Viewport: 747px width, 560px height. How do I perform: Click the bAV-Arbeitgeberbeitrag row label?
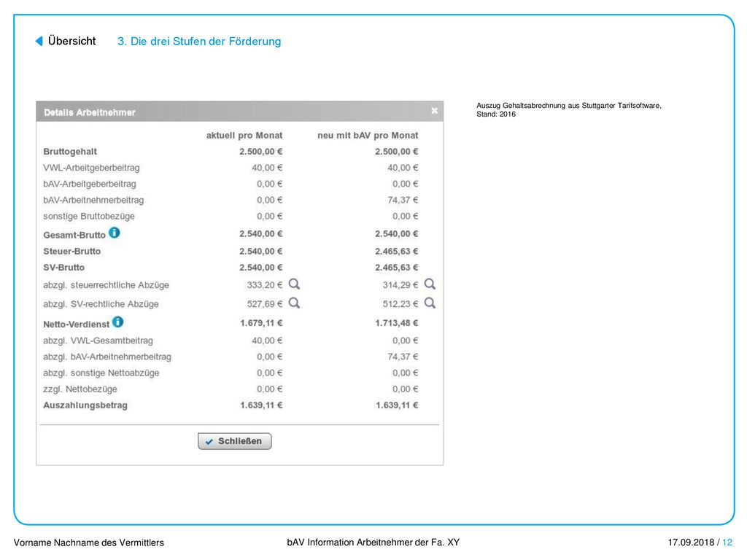coord(90,184)
